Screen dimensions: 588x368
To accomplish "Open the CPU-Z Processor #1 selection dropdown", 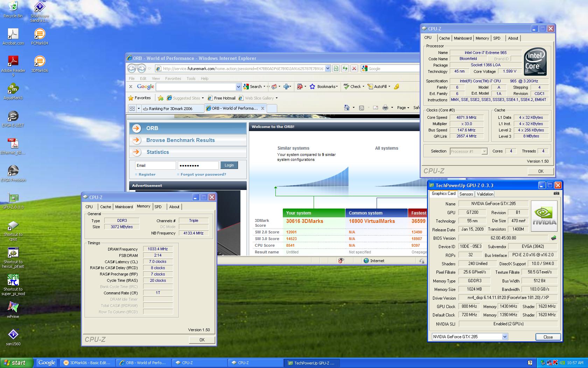I will point(484,151).
